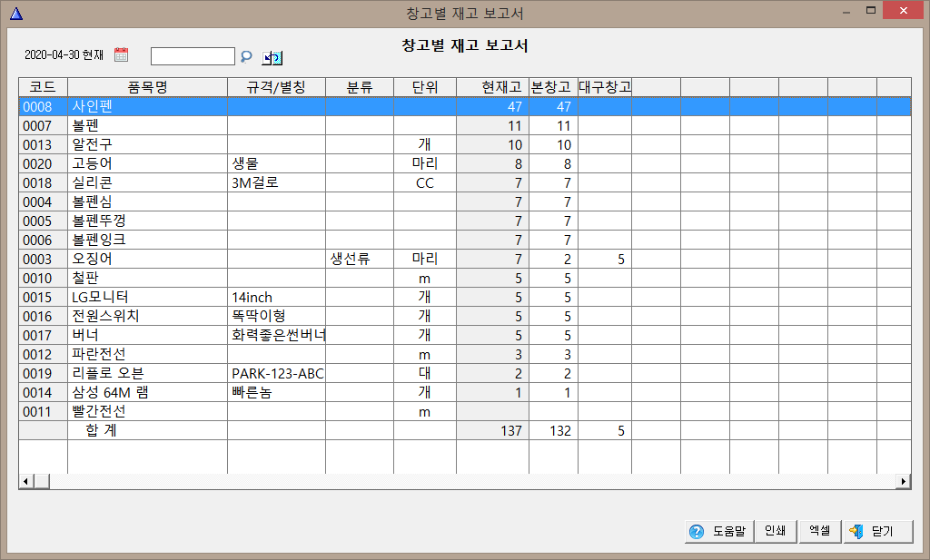Select the 볼펜심 item cell
The width and height of the screenshot is (930, 560).
click(148, 201)
